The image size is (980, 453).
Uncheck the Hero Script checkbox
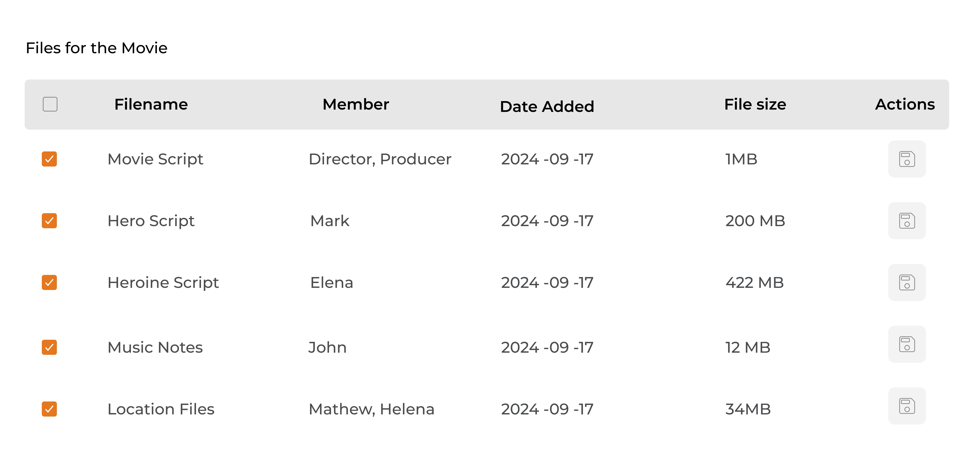pyautogui.click(x=50, y=221)
